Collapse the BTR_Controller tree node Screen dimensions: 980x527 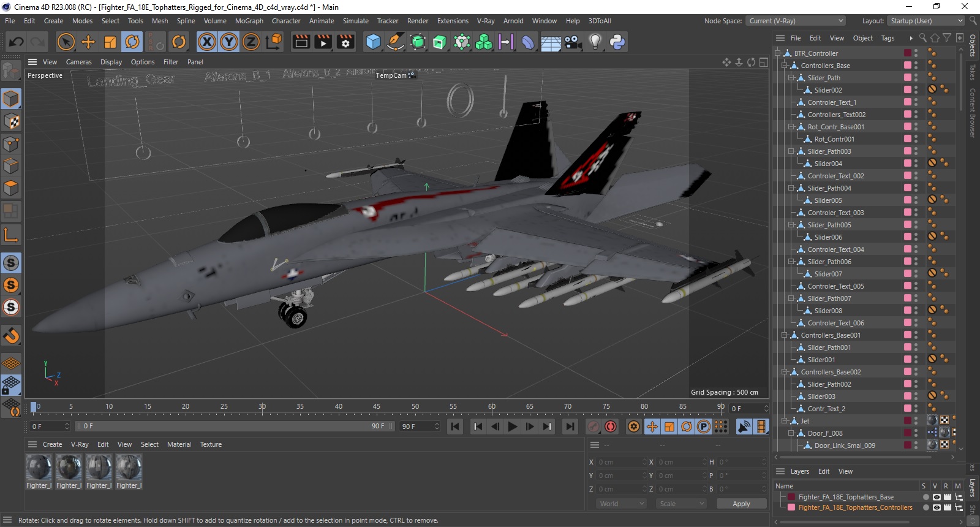[778, 53]
